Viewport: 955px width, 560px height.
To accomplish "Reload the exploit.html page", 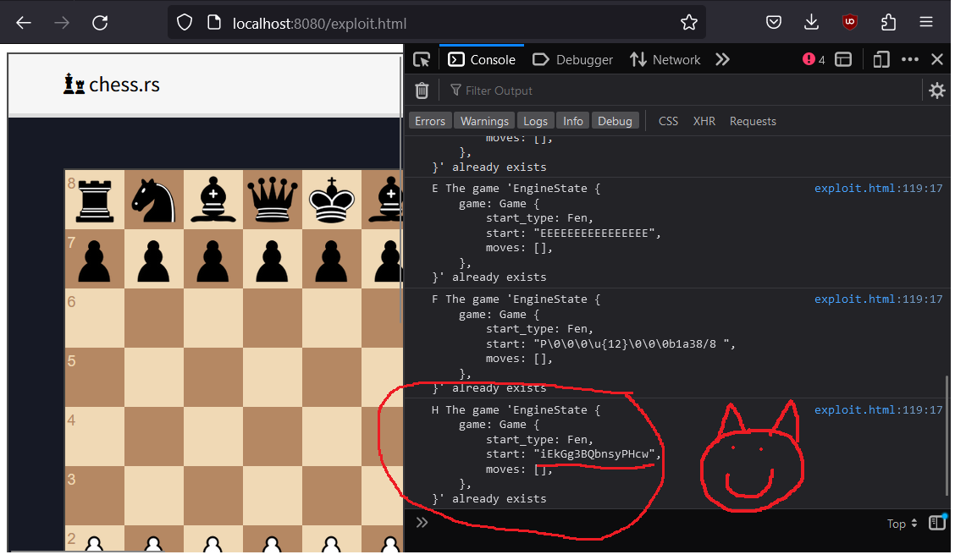I will (100, 23).
